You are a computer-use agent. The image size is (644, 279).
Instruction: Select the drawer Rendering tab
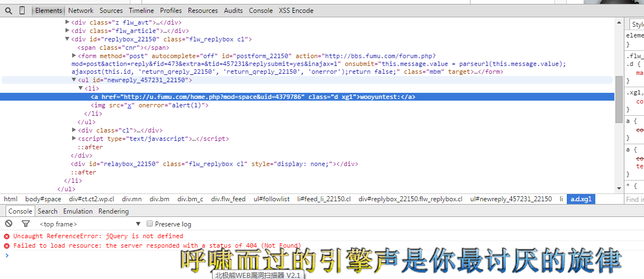pyautogui.click(x=114, y=211)
